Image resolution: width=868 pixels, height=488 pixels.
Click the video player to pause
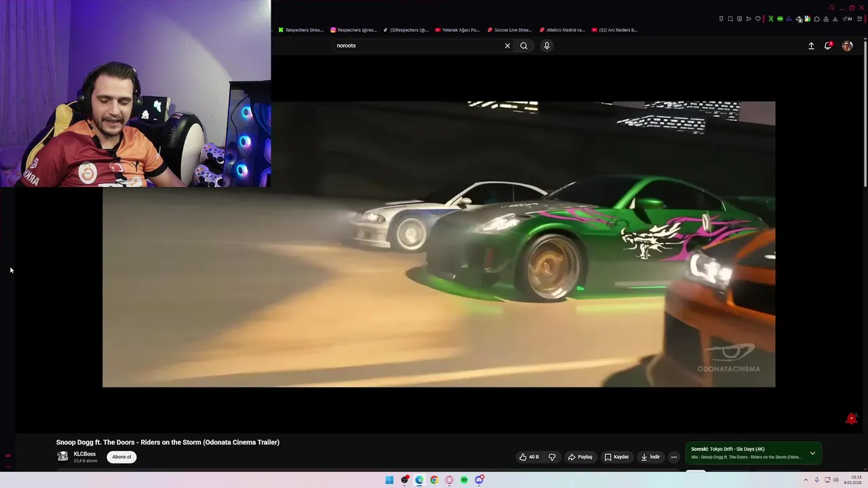(439, 244)
